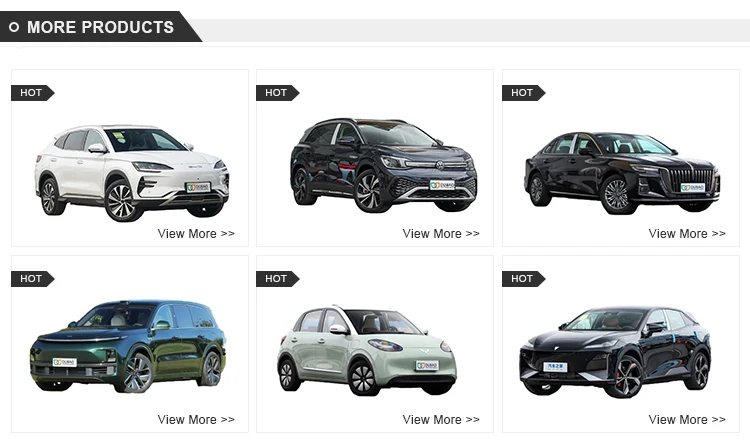The image size is (750, 444).
Task: Click the HOT label on the black sedan card
Action: [x=523, y=93]
